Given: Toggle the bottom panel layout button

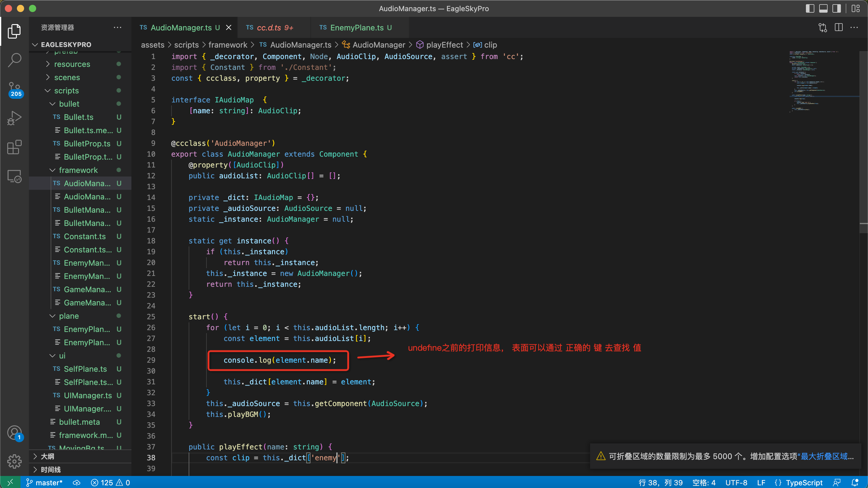Looking at the screenshot, I should [x=823, y=8].
